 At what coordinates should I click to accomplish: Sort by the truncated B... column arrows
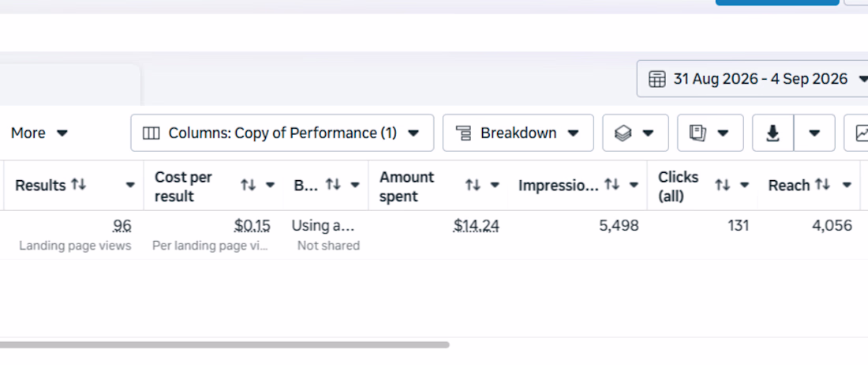click(333, 184)
